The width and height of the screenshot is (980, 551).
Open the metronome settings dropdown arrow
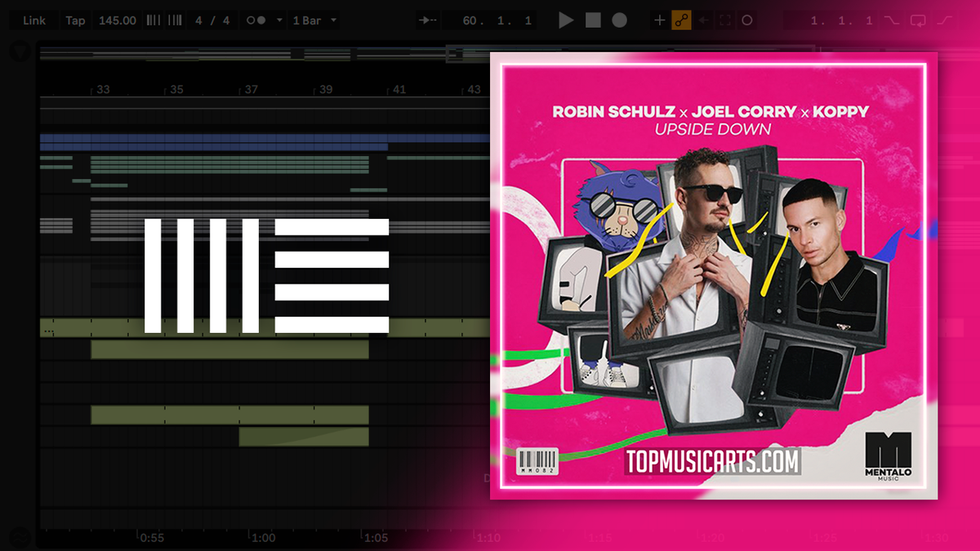pos(280,20)
